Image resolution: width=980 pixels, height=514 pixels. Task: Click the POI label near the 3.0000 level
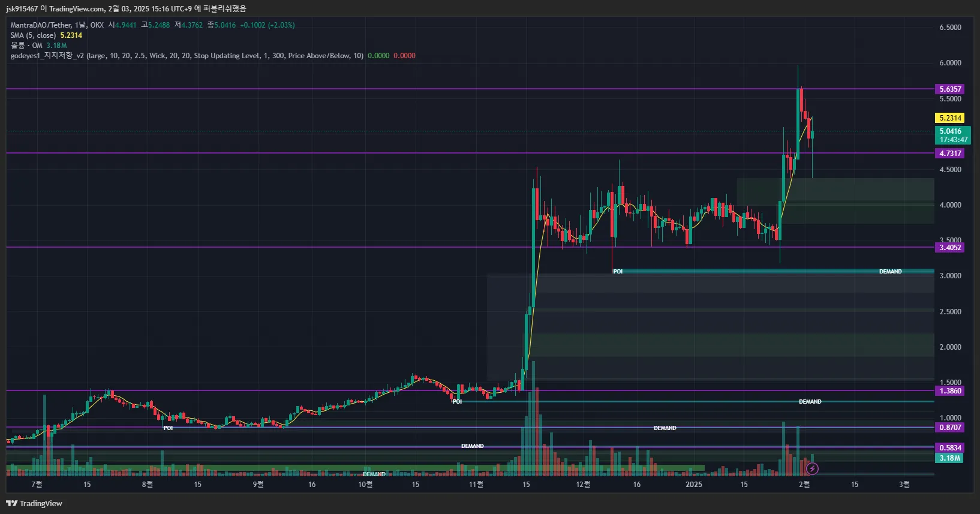(x=618, y=272)
